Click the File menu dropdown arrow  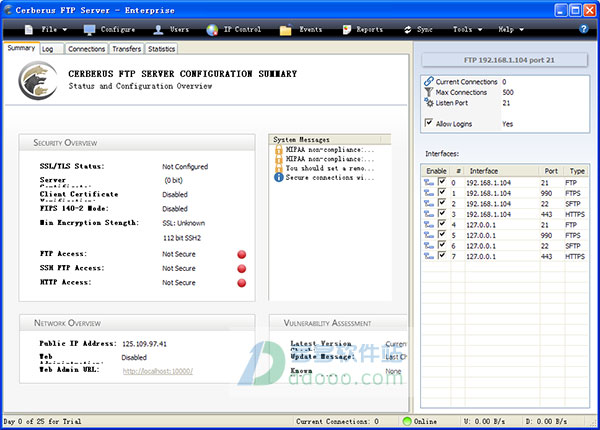point(64,30)
